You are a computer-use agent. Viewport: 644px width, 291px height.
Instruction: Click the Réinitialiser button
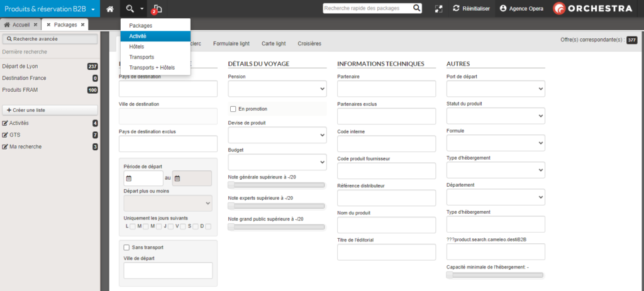click(472, 9)
